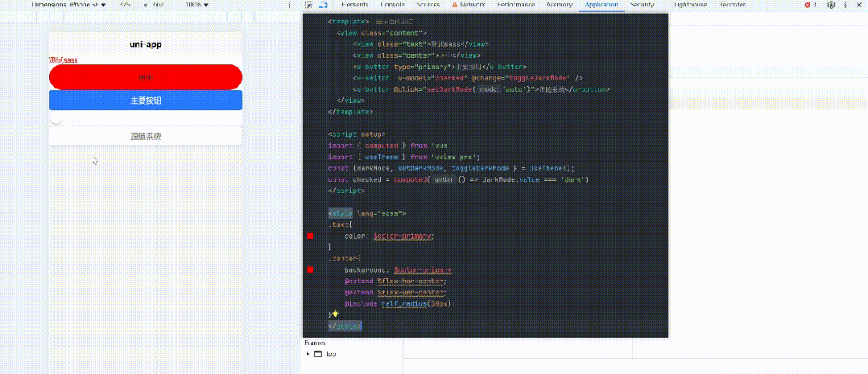868x374 pixels.
Task: Click the blue 主要按钮 button
Action: pyautogui.click(x=146, y=101)
